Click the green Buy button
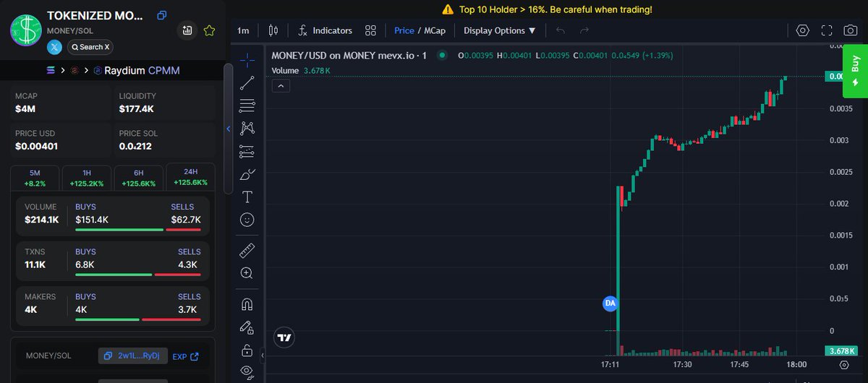 point(856,71)
